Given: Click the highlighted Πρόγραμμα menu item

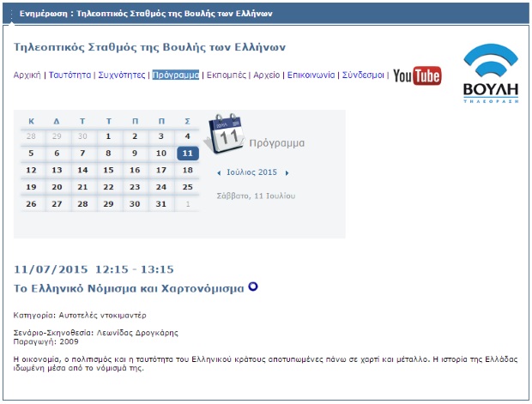Looking at the screenshot, I should pos(176,75).
